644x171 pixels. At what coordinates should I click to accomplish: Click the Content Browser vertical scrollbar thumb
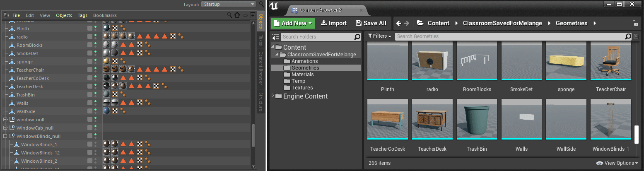coord(637,135)
